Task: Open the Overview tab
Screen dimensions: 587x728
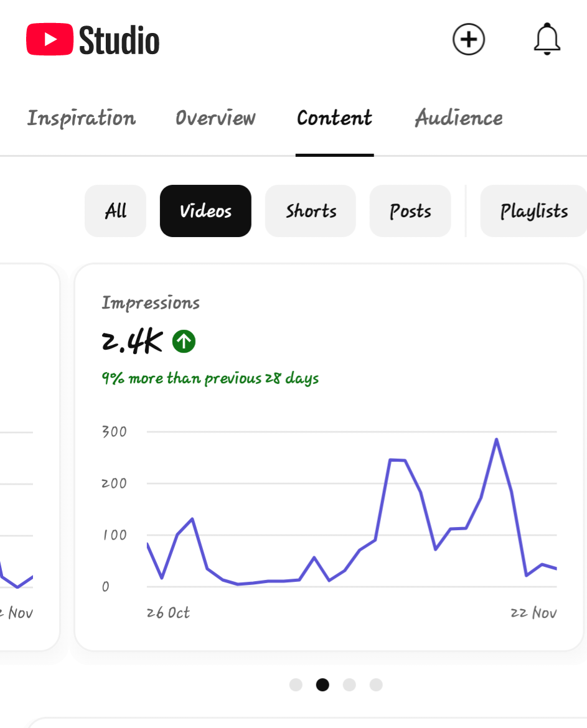Action: [x=215, y=118]
